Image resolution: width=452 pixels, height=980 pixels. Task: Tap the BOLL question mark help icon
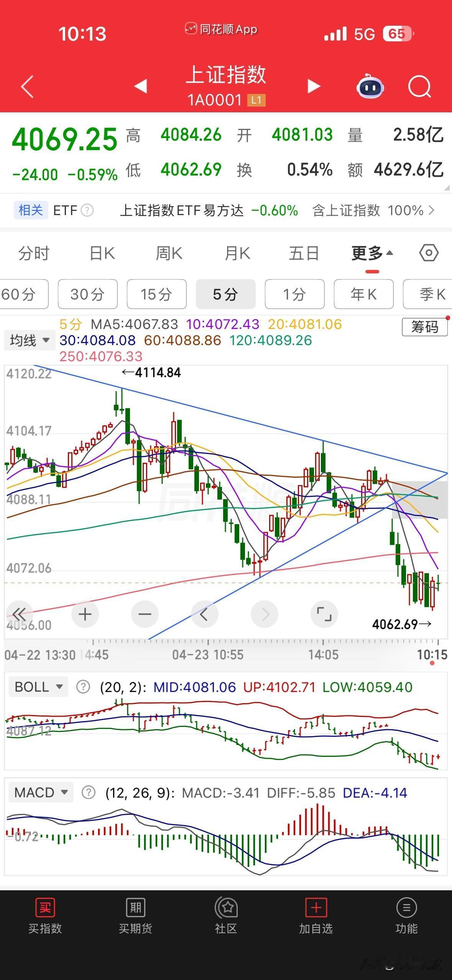(83, 687)
